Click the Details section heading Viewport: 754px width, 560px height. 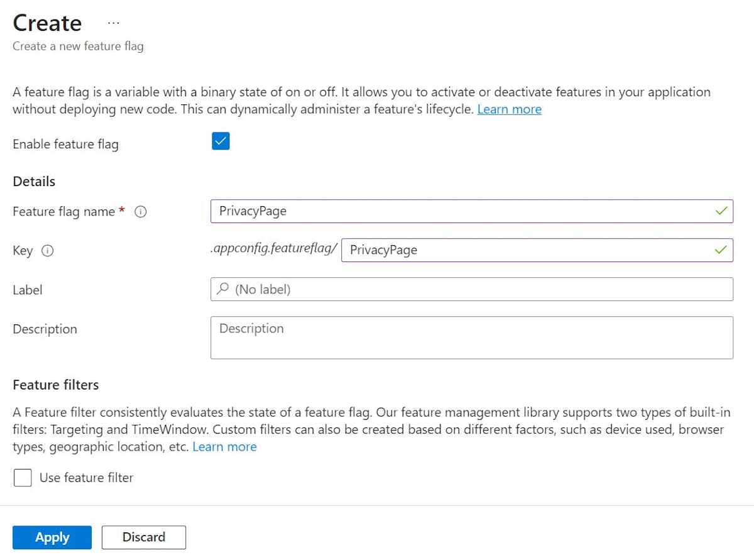click(x=33, y=181)
